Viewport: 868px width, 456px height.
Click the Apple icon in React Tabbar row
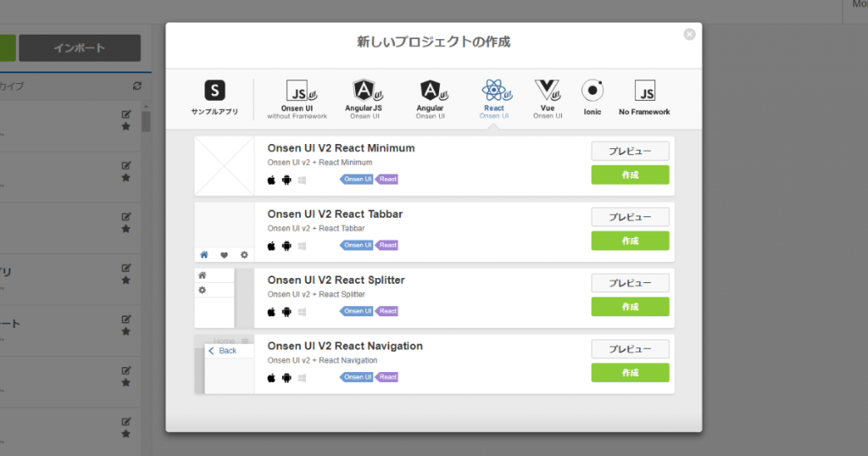click(271, 246)
